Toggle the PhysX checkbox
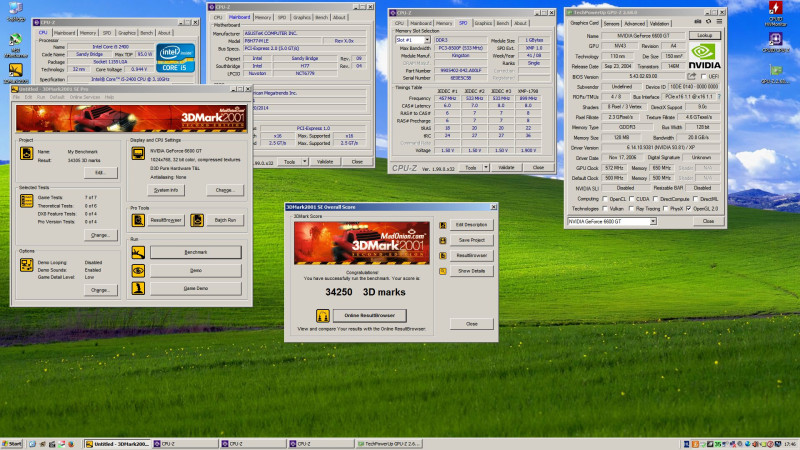Screen dimensions: 800x450 pos(666,209)
